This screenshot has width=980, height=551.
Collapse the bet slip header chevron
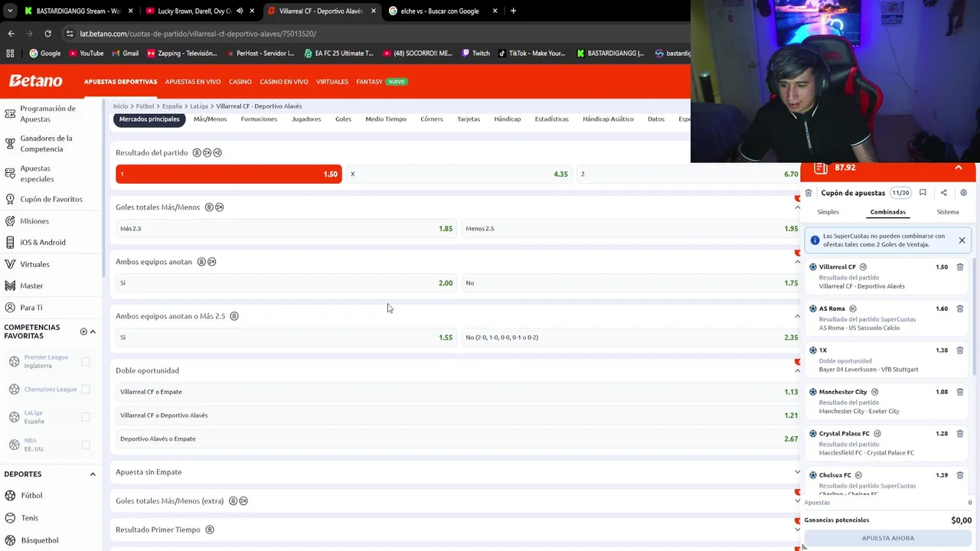(958, 168)
